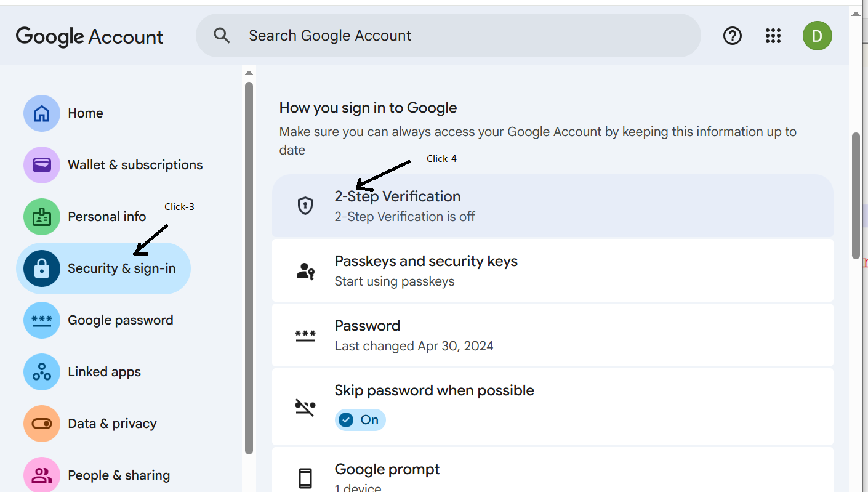Click the Security & sign-in lock icon
The height and width of the screenshot is (492, 868).
point(42,268)
